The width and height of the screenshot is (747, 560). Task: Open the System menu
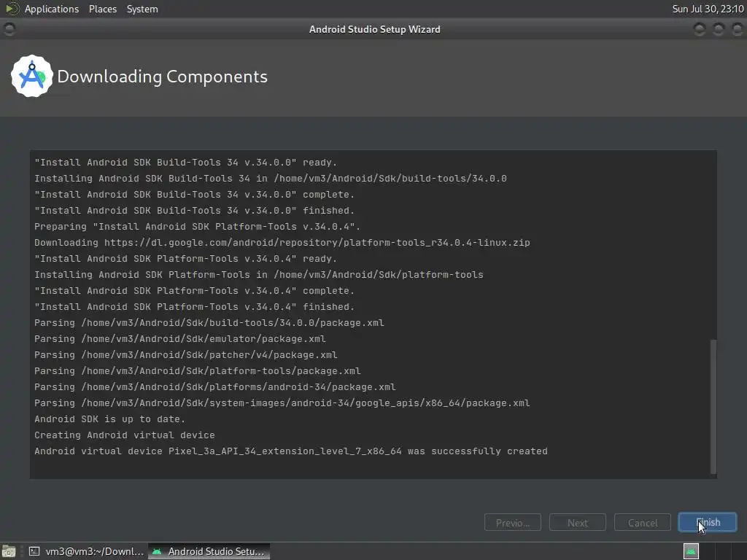click(142, 9)
